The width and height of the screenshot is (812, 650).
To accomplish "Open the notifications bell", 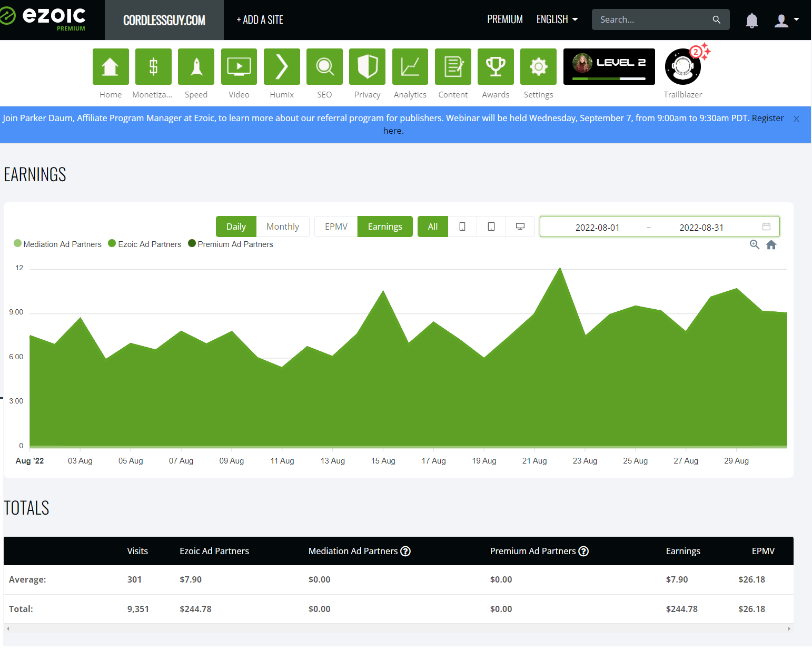I will 751,20.
